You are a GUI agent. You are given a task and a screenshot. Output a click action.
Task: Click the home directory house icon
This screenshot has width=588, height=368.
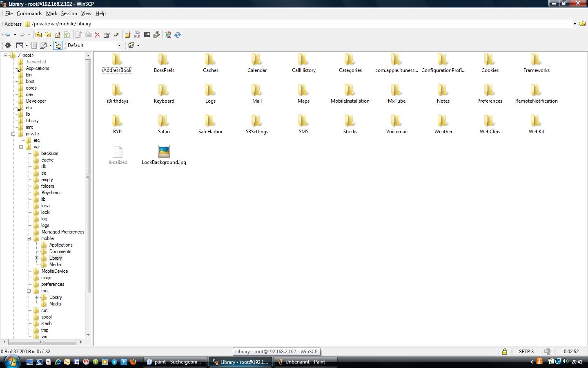click(58, 35)
